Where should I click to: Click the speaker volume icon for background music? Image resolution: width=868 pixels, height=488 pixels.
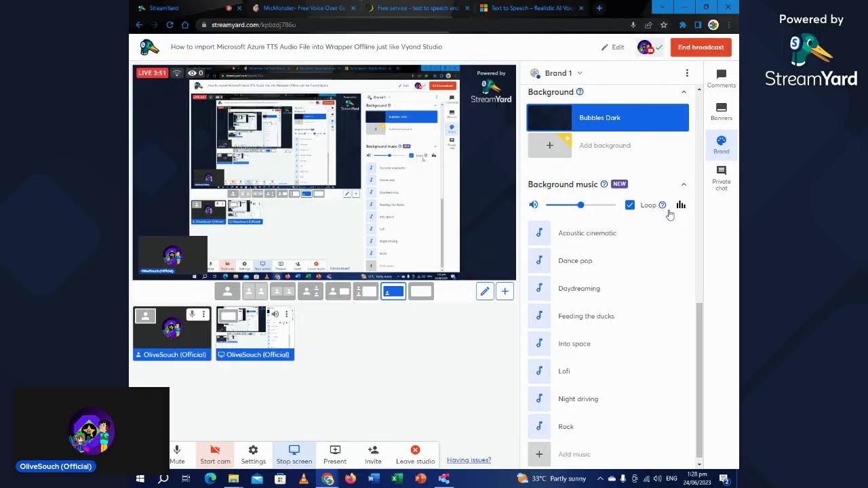534,205
